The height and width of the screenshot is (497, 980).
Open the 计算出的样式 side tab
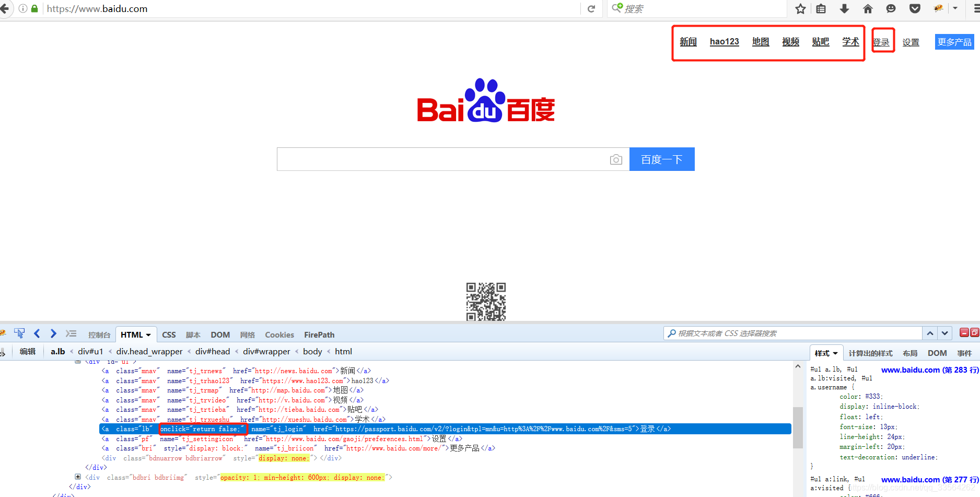(x=870, y=353)
